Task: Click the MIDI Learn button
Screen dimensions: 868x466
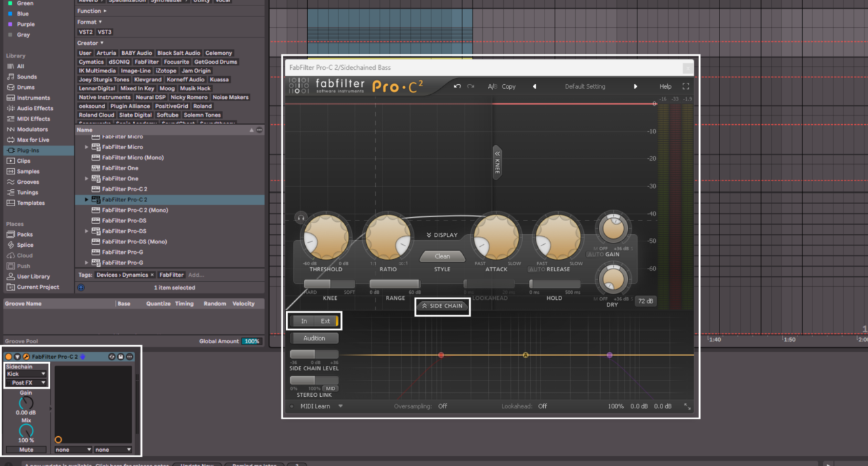Action: click(x=317, y=406)
